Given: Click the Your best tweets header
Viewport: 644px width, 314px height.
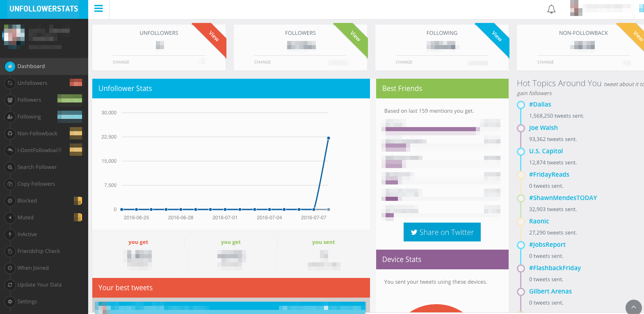Looking at the screenshot, I should pos(231,288).
